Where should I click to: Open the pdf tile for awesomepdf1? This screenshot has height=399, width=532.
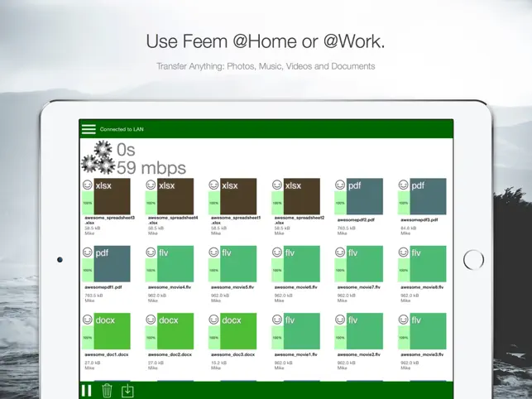point(112,263)
